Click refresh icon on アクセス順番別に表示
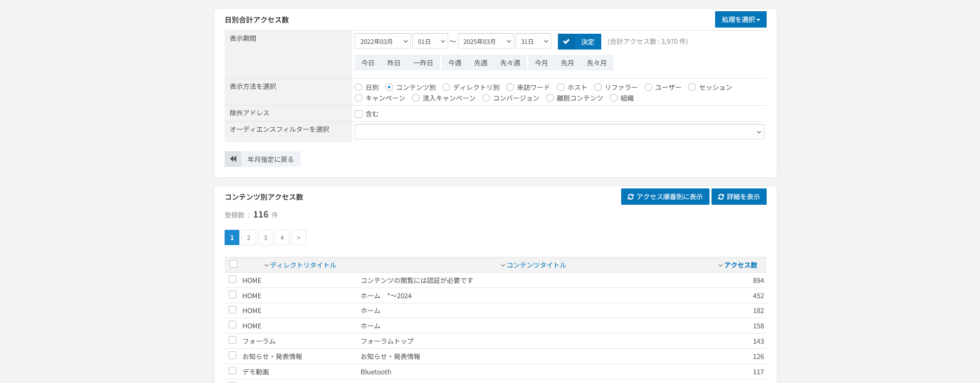 [630, 197]
